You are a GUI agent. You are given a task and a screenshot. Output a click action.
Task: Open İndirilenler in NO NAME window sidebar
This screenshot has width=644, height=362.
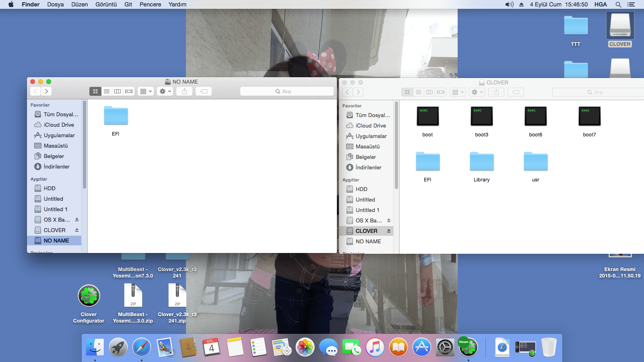pos(56,167)
